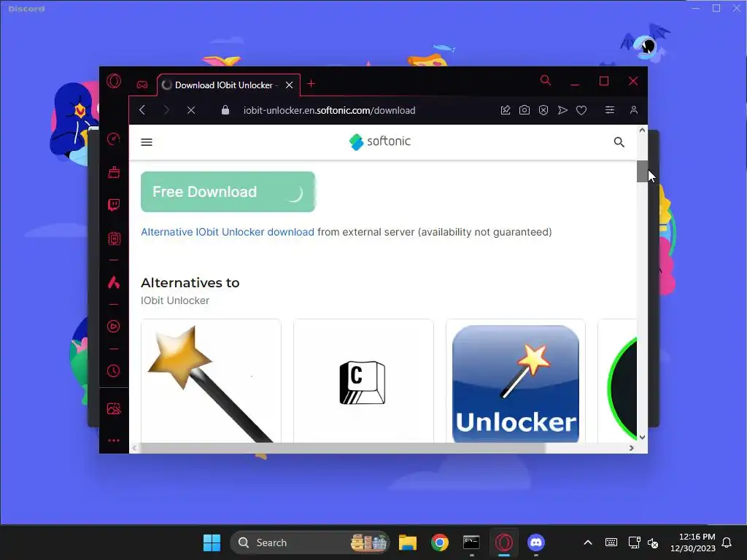Add page to bookmarks with the heart icon
Image resolution: width=747 pixels, height=560 pixels.
pos(581,110)
